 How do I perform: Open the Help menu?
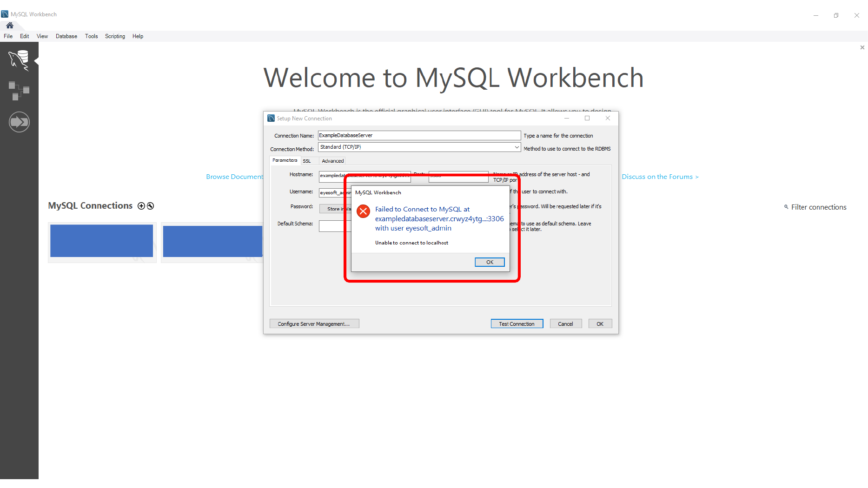tap(138, 36)
